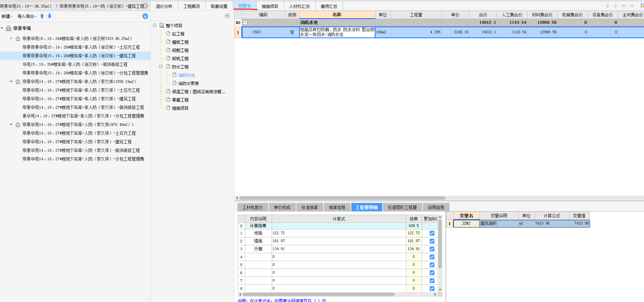Collapse 15、19、26#楼车库 project node arrow
The width and height of the screenshot is (644, 302).
pyautogui.click(x=11, y=39)
